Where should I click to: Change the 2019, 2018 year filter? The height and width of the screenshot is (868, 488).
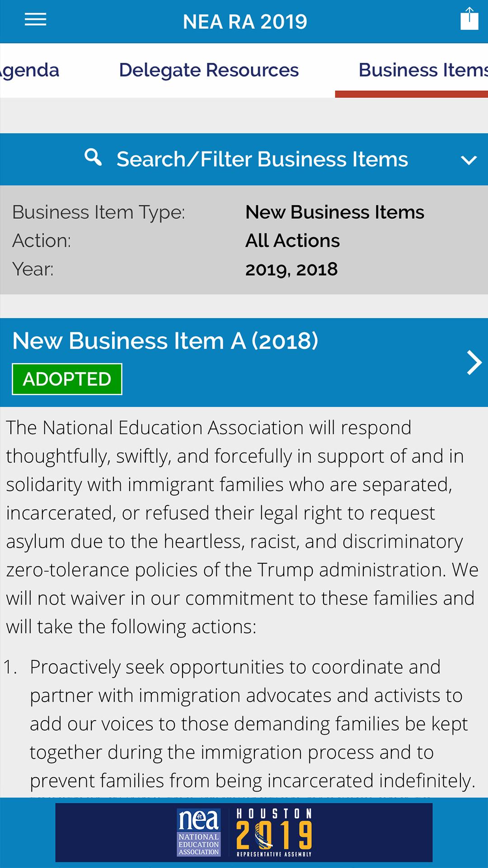pos(291,269)
